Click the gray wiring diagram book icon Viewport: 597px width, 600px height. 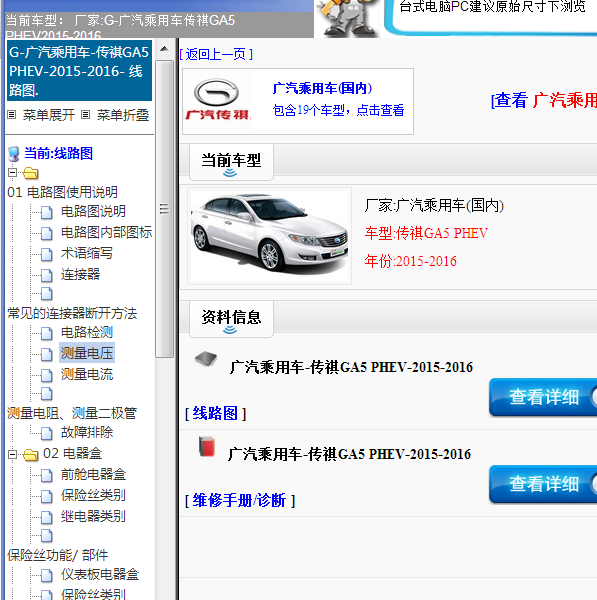[x=206, y=359]
